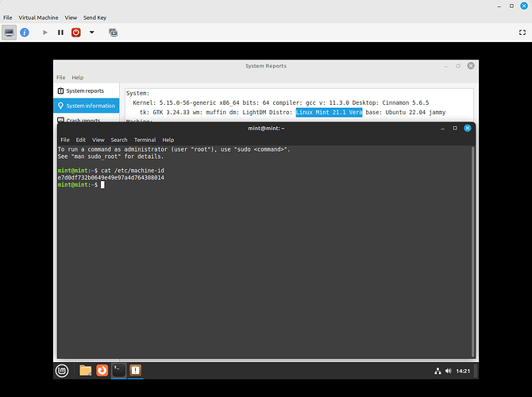
Task: Open the manage snapshots icon
Action: pos(113,33)
